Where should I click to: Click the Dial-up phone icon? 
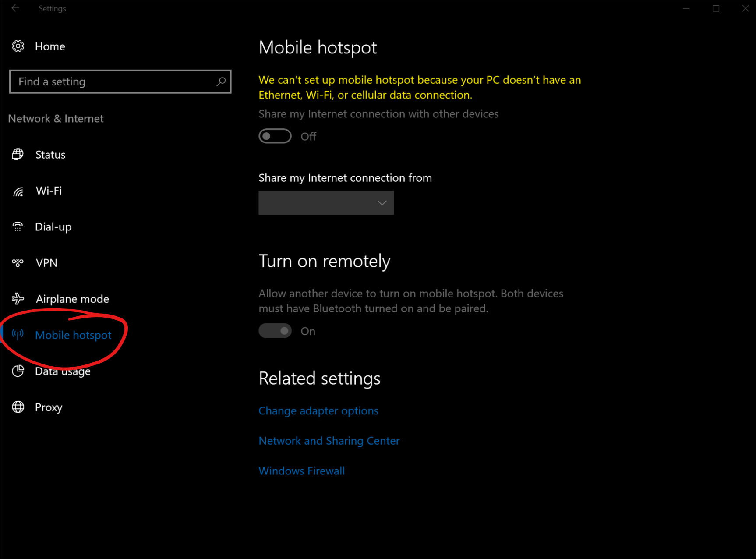tap(18, 227)
